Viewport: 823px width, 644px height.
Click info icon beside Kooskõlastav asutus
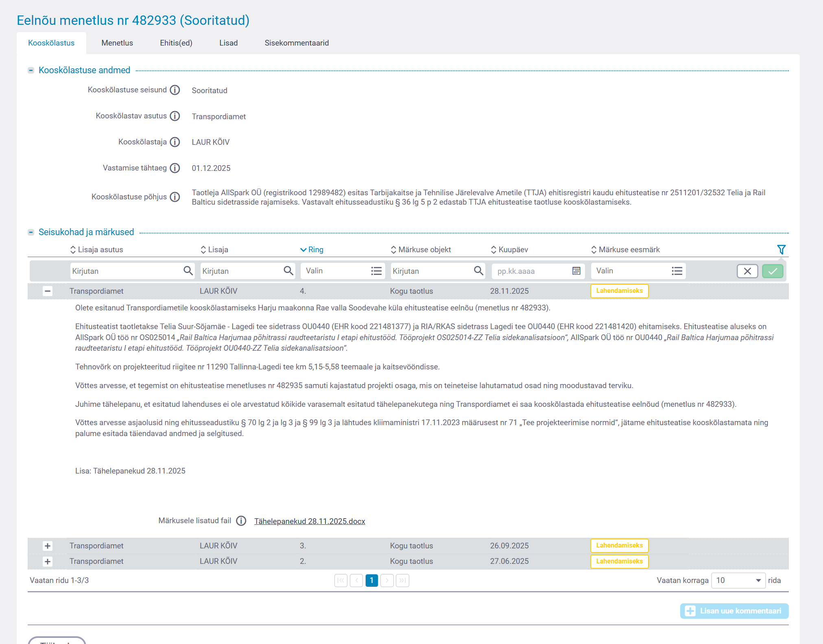[175, 116]
